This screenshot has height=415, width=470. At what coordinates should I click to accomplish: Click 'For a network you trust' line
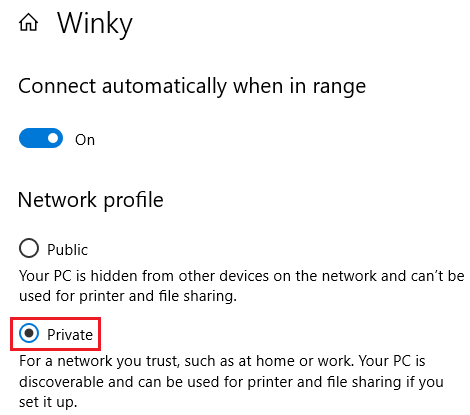(x=222, y=361)
